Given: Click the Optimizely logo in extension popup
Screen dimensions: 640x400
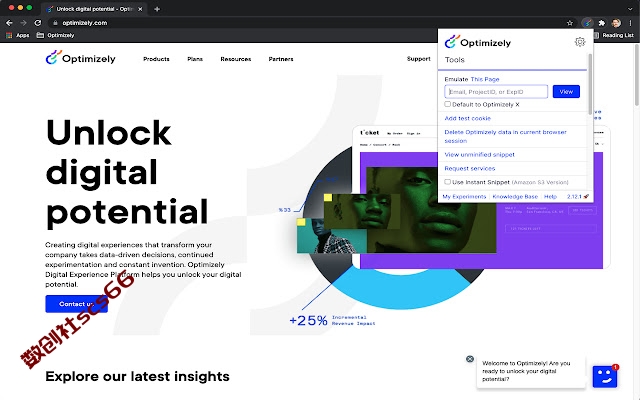Looking at the screenshot, I should 478,42.
